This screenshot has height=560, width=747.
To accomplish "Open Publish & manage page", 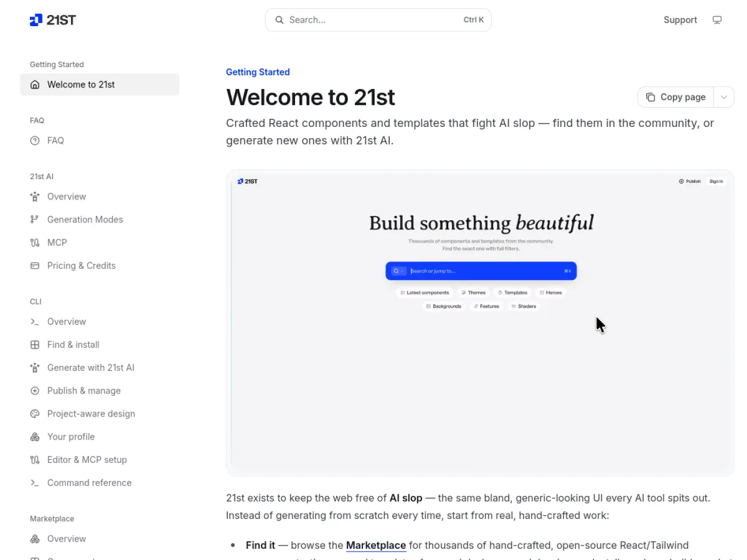I will pyautogui.click(x=100, y=391).
